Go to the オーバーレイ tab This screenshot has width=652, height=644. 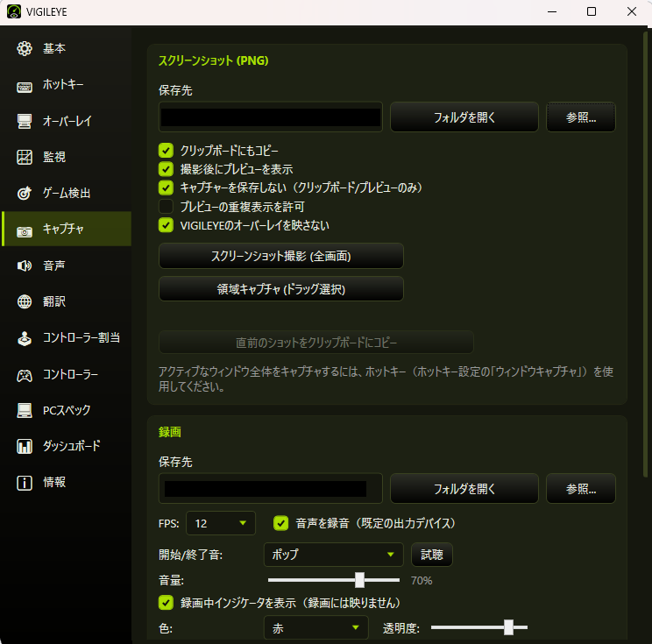(67, 122)
